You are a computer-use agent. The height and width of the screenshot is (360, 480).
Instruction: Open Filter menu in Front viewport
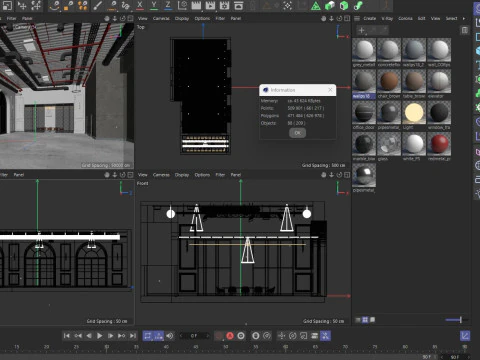[x=220, y=175]
